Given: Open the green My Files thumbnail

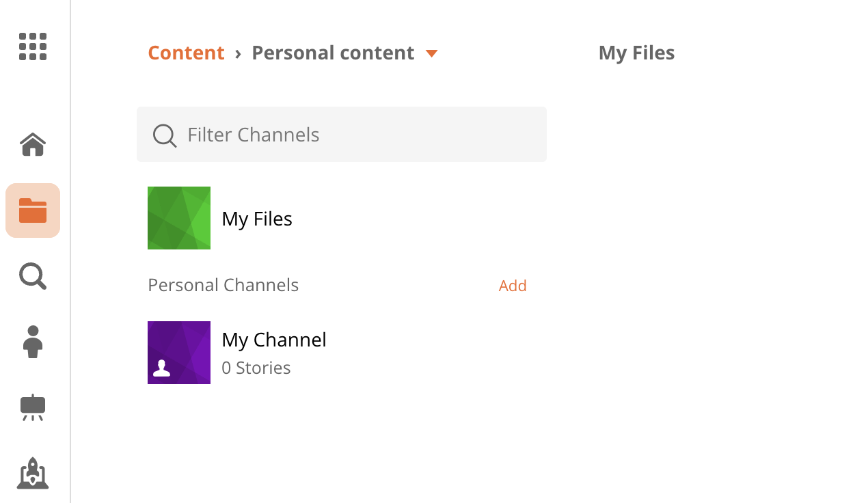Looking at the screenshot, I should (x=179, y=218).
